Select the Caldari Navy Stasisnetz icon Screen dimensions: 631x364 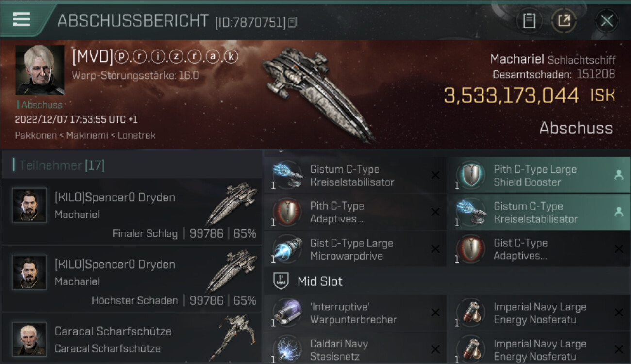pyautogui.click(x=287, y=348)
